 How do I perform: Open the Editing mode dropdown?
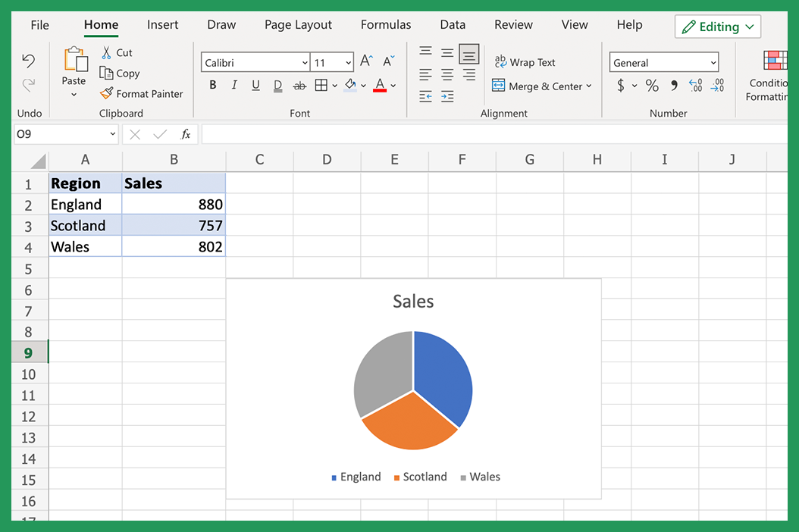point(717,26)
